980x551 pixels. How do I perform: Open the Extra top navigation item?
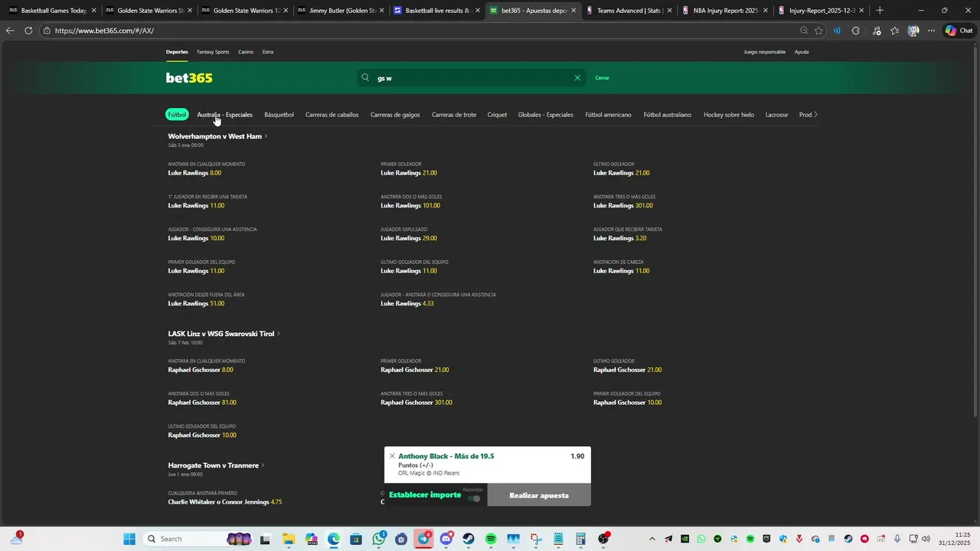(x=268, y=52)
